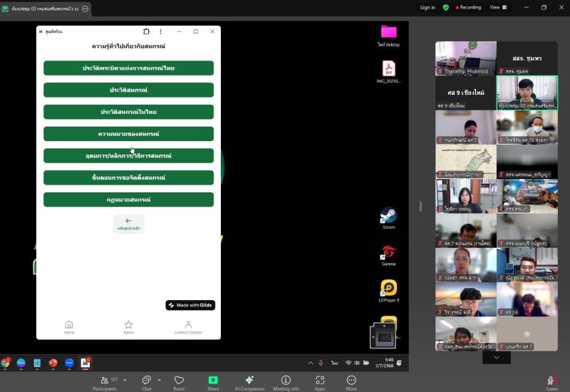Expand the Participants options caret
Screen dimensions: 570x392
[x=125, y=380]
